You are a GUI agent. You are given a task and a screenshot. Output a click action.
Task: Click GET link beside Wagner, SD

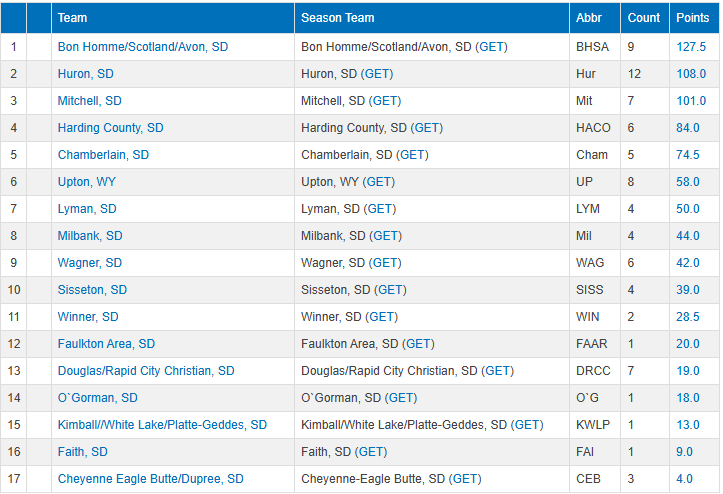[385, 263]
